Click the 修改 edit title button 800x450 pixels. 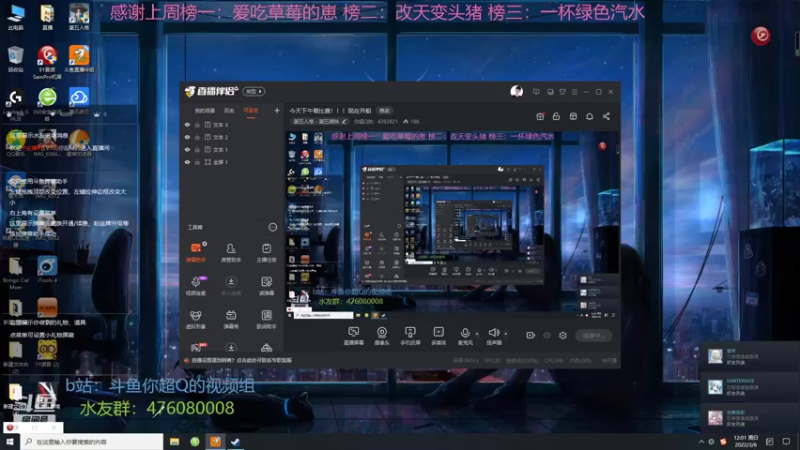(385, 111)
